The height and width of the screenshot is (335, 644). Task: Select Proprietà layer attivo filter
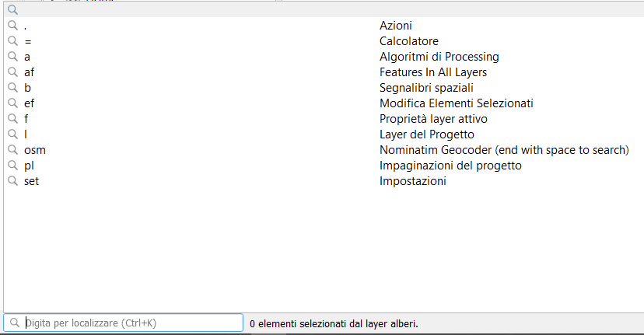coord(433,119)
